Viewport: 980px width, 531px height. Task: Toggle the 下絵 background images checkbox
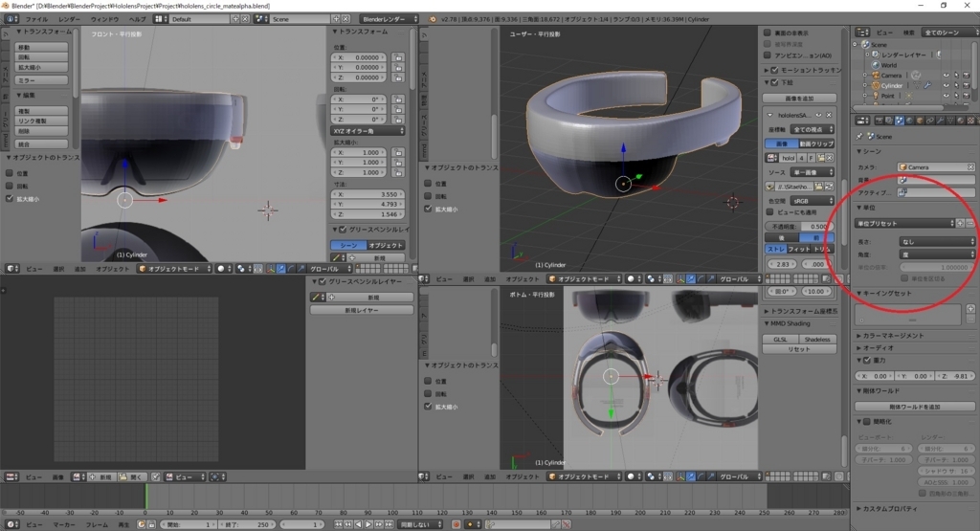pyautogui.click(x=774, y=82)
